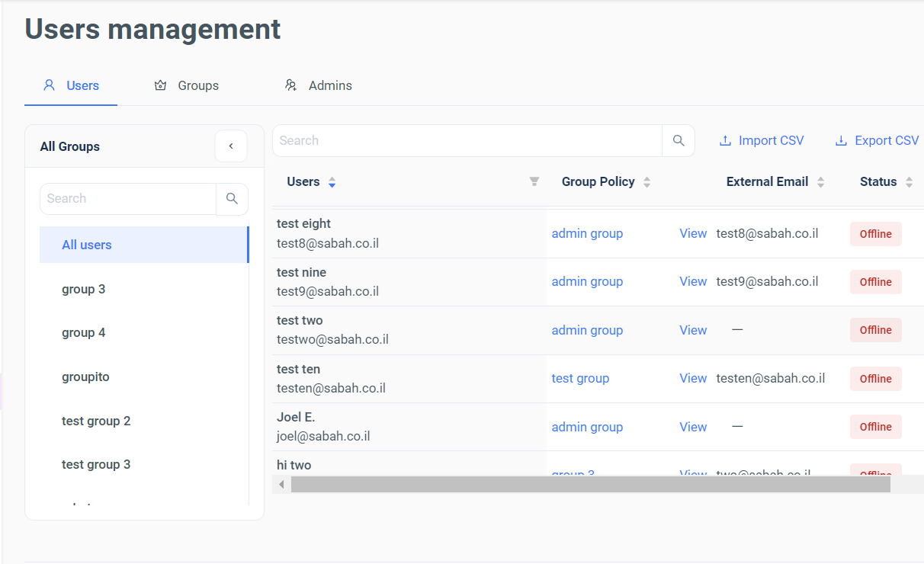Click the user name Joel E.
This screenshot has height=564, width=924.
coord(296,417)
